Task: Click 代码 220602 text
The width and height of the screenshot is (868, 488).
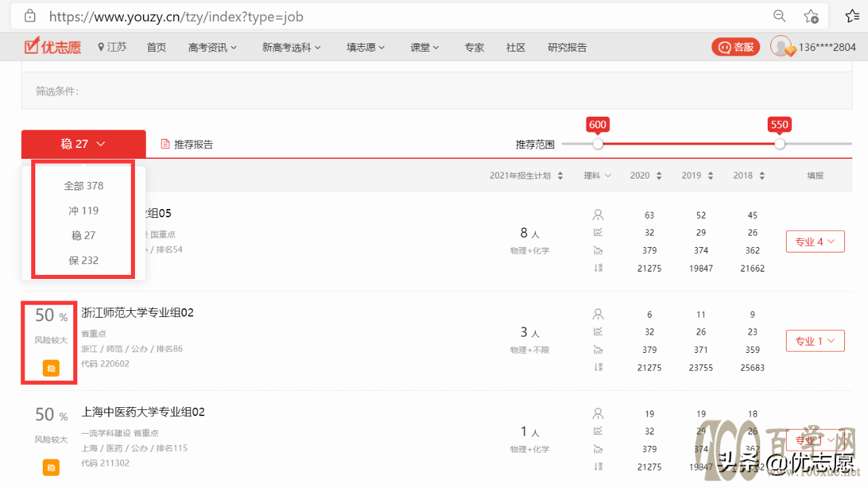Action: point(105,364)
